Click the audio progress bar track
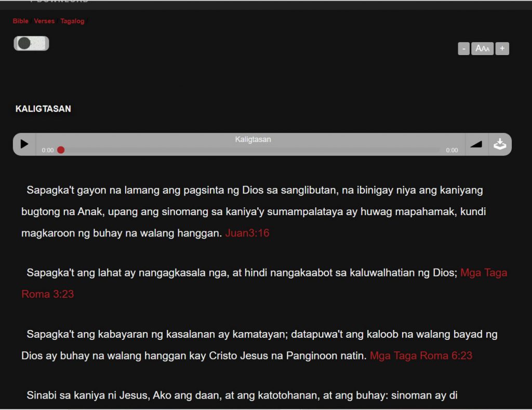This screenshot has height=410, width=532. click(249, 150)
